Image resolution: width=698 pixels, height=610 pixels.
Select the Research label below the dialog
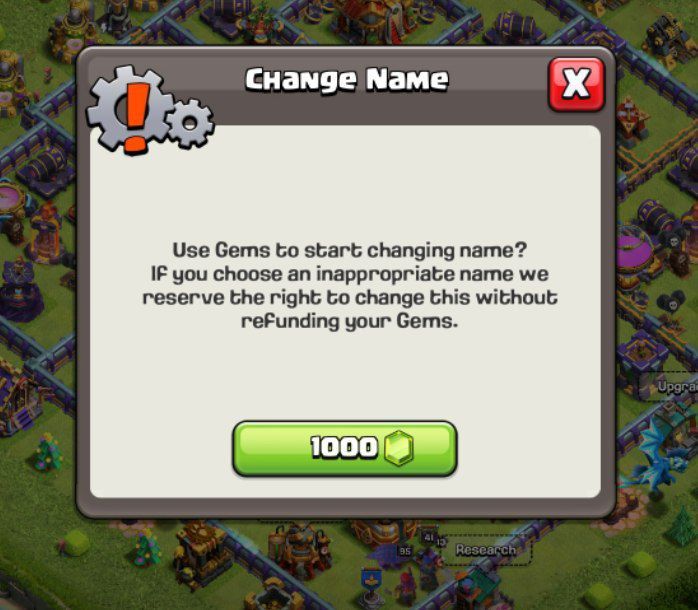486,550
